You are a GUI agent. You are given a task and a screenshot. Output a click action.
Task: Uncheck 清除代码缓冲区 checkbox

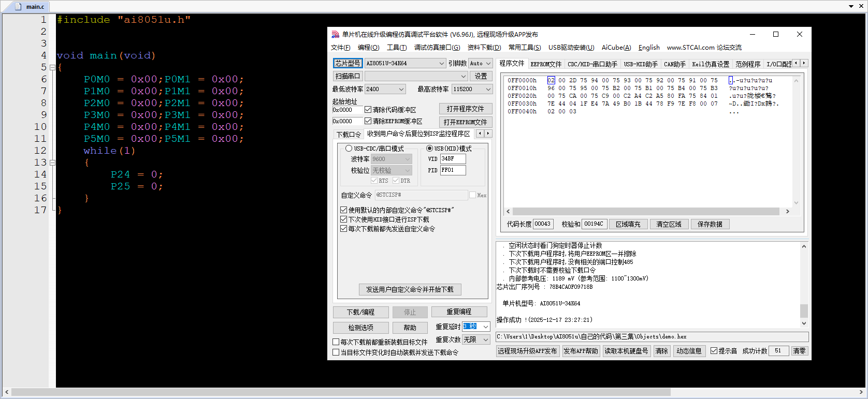[x=368, y=110]
